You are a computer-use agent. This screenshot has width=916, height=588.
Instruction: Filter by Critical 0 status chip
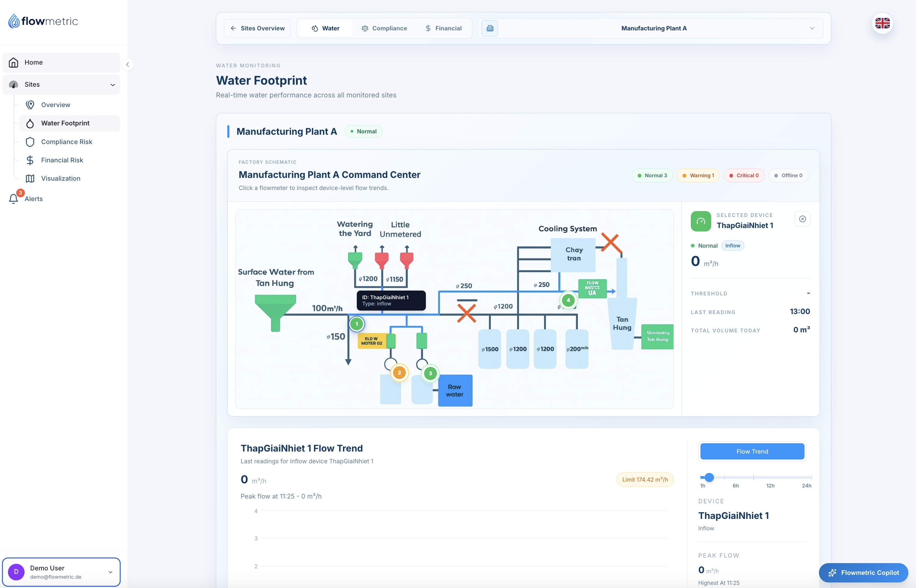click(744, 176)
